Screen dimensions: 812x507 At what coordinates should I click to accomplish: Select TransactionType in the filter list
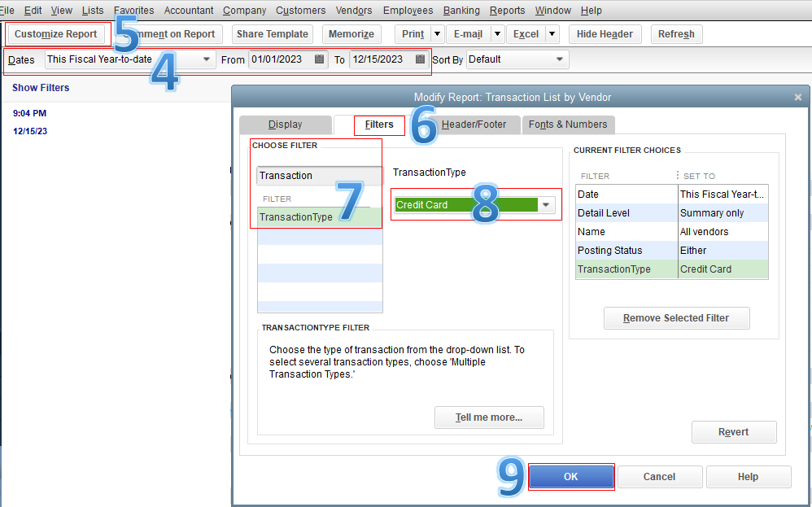tap(320, 217)
